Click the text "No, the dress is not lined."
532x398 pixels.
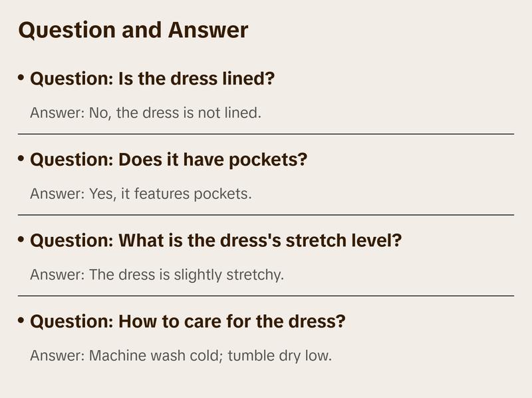point(175,112)
